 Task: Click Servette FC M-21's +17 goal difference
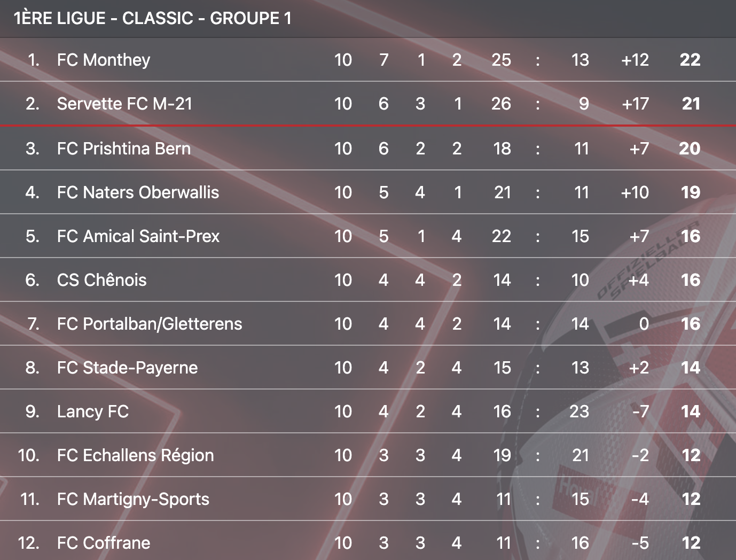point(635,104)
